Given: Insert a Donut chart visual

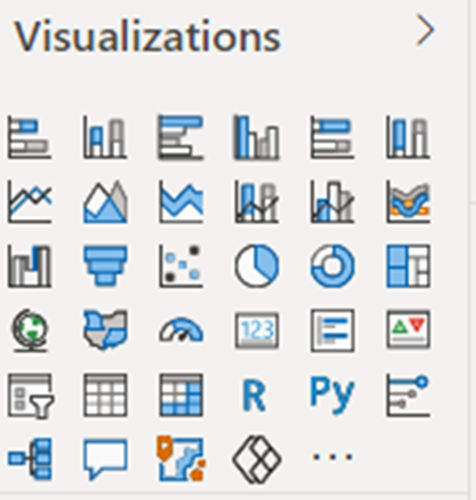Looking at the screenshot, I should 332,266.
